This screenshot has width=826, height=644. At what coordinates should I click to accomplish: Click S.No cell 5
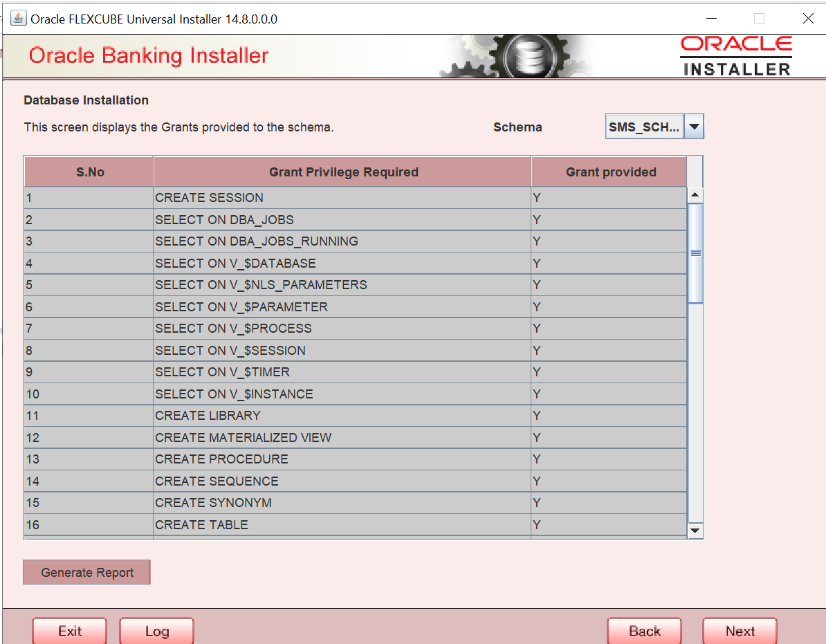[89, 285]
